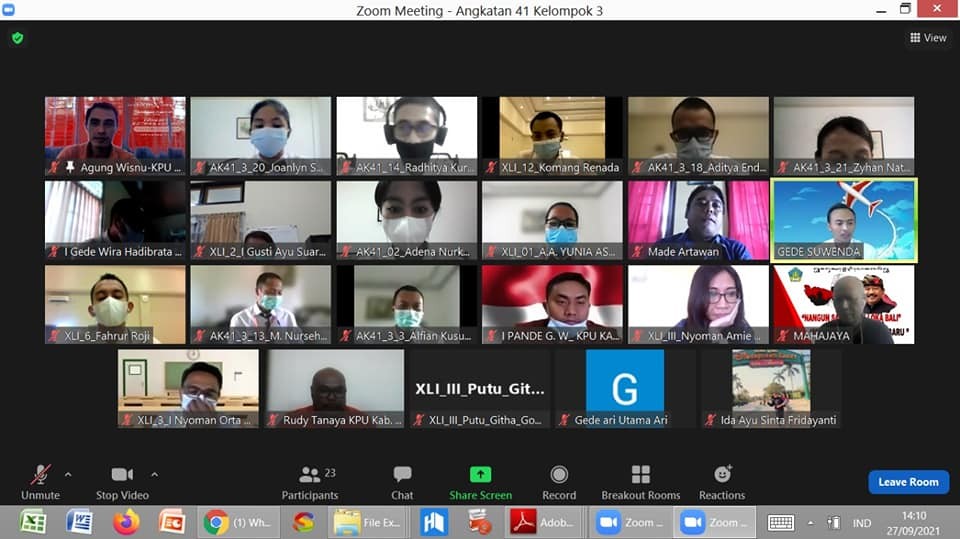Image resolution: width=960 pixels, height=539 pixels.
Task: Open Breakout Rooms
Action: (x=640, y=481)
